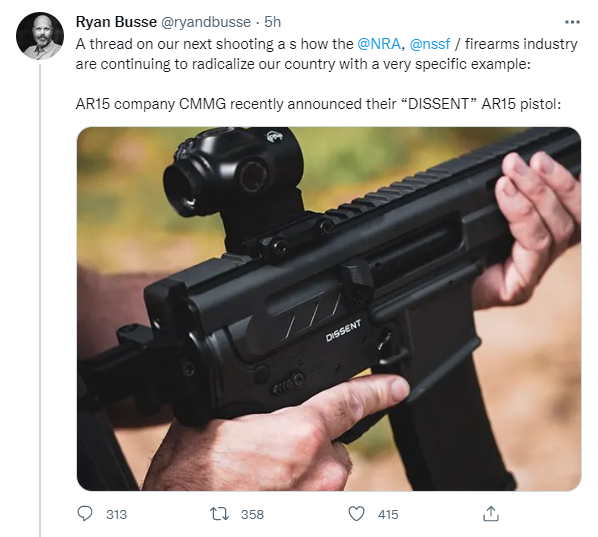Click the 415 likes count
Viewport: 598px width, 537px height.
point(388,514)
